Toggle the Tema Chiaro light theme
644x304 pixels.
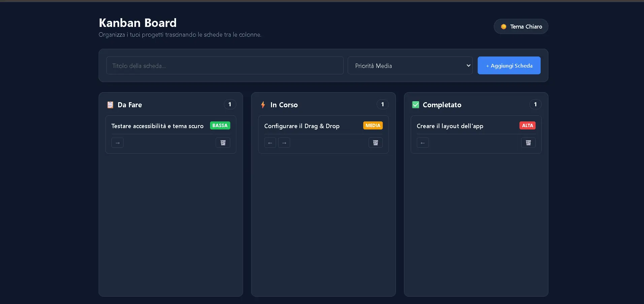521,27
